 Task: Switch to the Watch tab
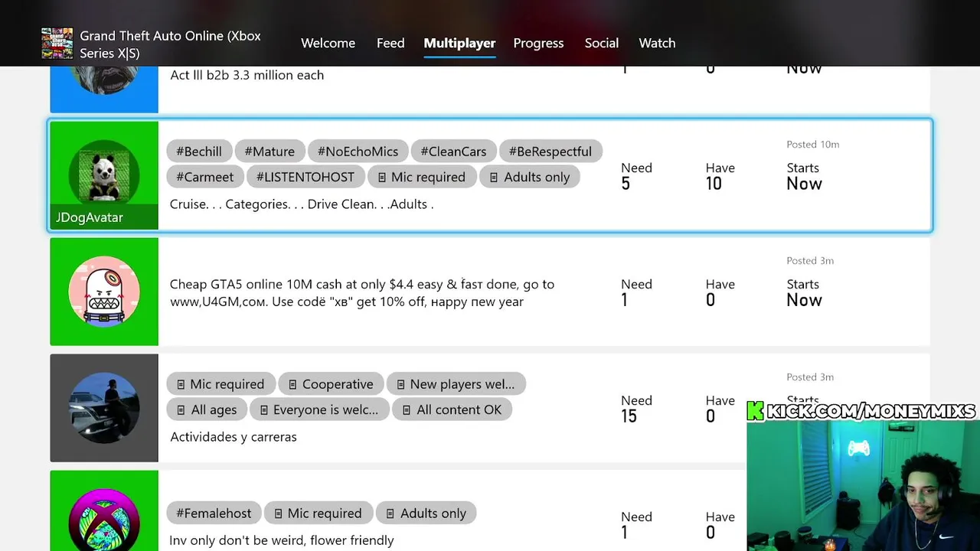pos(657,43)
